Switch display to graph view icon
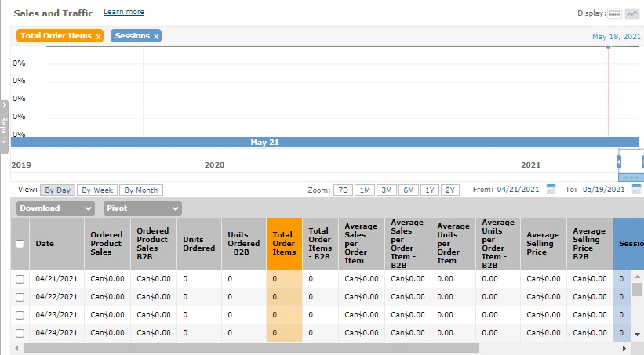 click(x=631, y=13)
